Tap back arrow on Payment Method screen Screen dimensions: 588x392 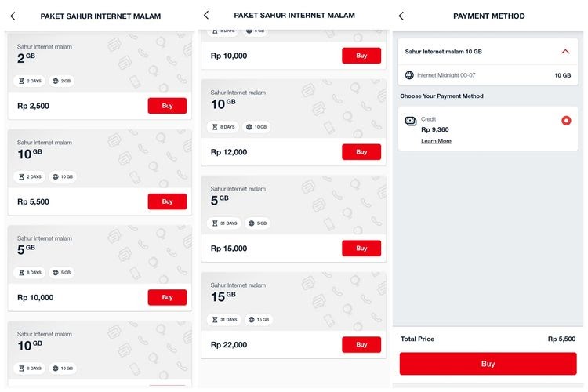click(401, 16)
